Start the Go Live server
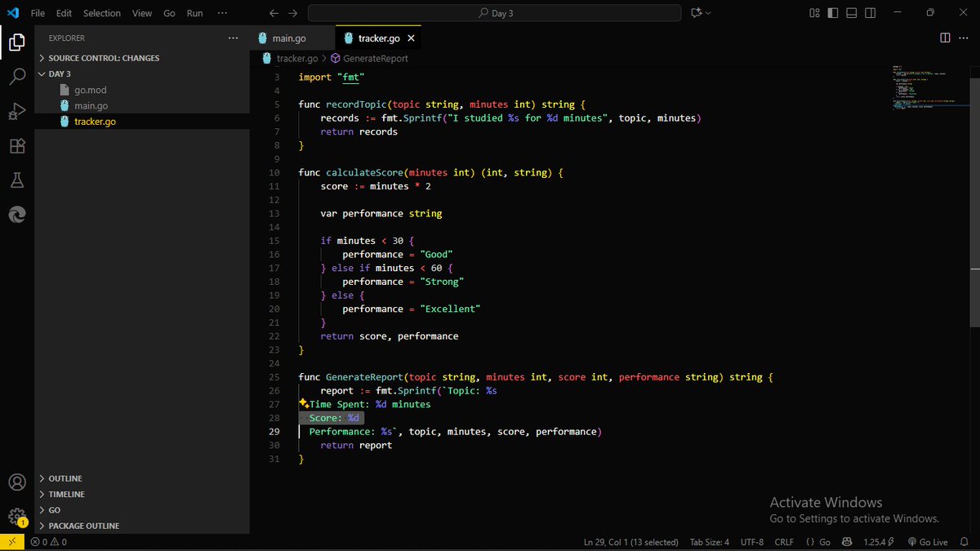The width and height of the screenshot is (980, 551). pos(928,541)
